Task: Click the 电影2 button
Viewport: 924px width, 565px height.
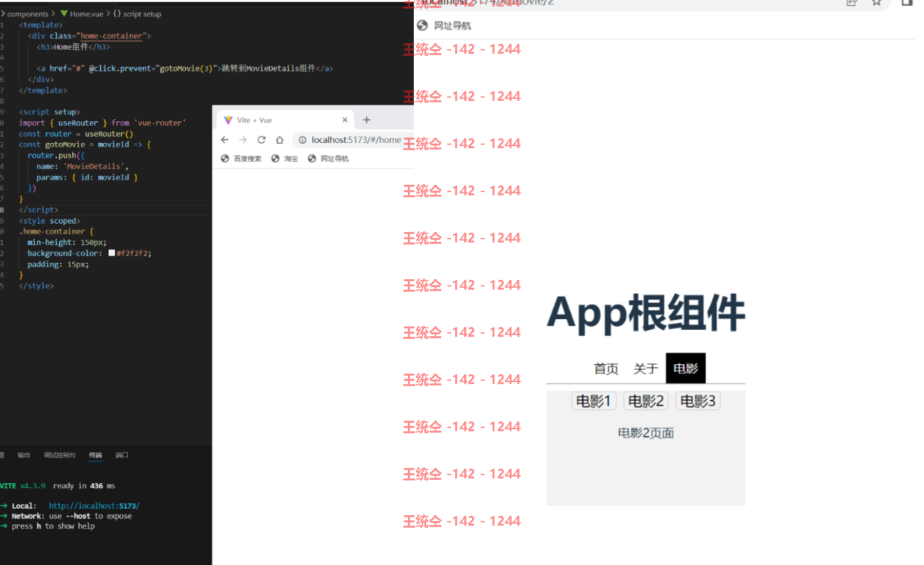Action: coord(646,401)
